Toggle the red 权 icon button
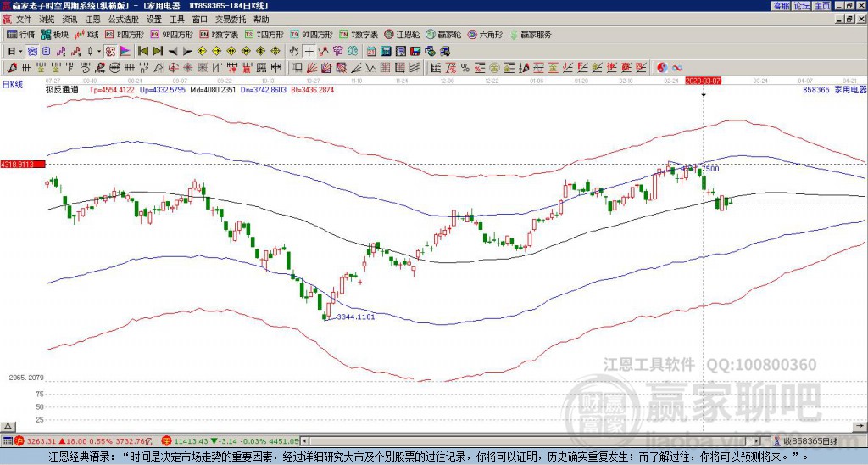 [x=110, y=52]
